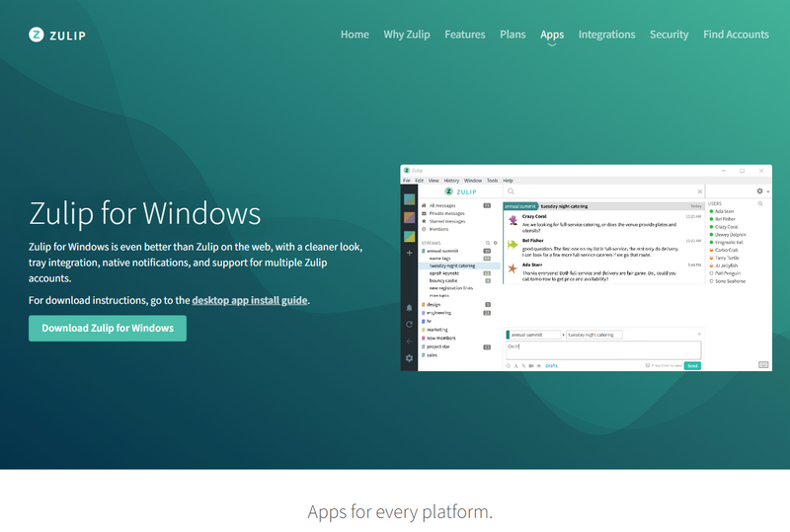The width and height of the screenshot is (790, 532).
Task: Click Download Zulip for Windows button
Action: (108, 328)
